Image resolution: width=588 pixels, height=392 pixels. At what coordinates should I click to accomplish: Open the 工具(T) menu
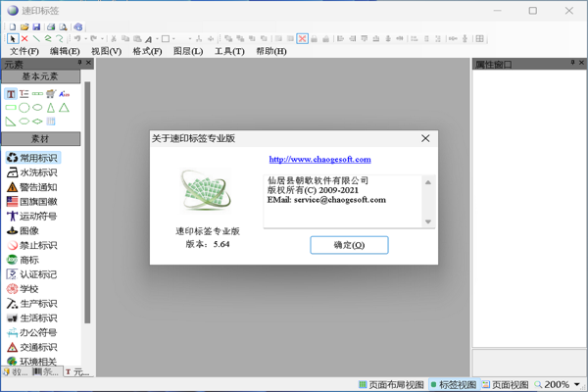(x=229, y=51)
